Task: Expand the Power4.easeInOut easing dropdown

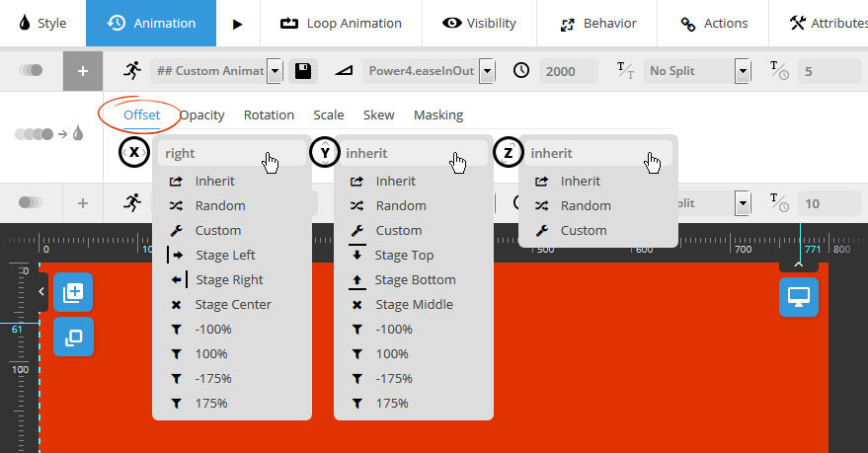Action: 488,71
